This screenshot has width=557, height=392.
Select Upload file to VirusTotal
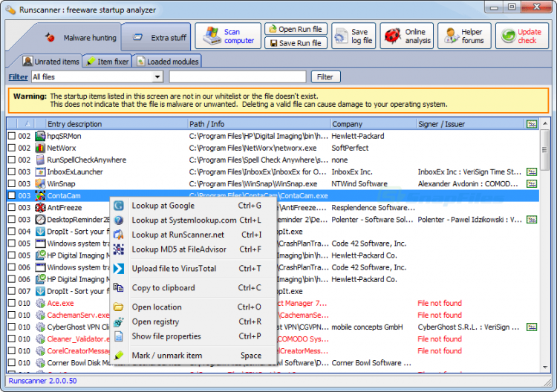coord(194,269)
